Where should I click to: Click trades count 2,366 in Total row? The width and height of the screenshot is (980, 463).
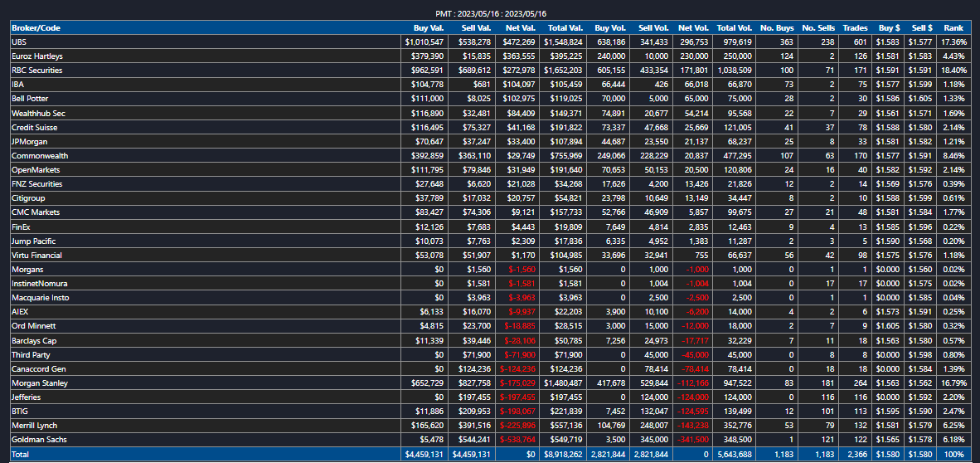click(x=856, y=454)
